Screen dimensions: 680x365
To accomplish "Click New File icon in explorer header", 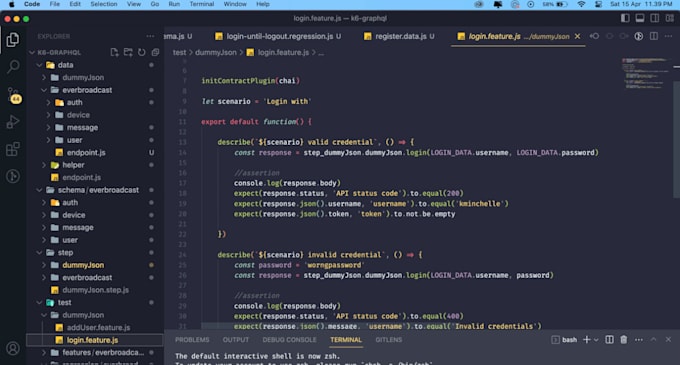I will click(114, 52).
